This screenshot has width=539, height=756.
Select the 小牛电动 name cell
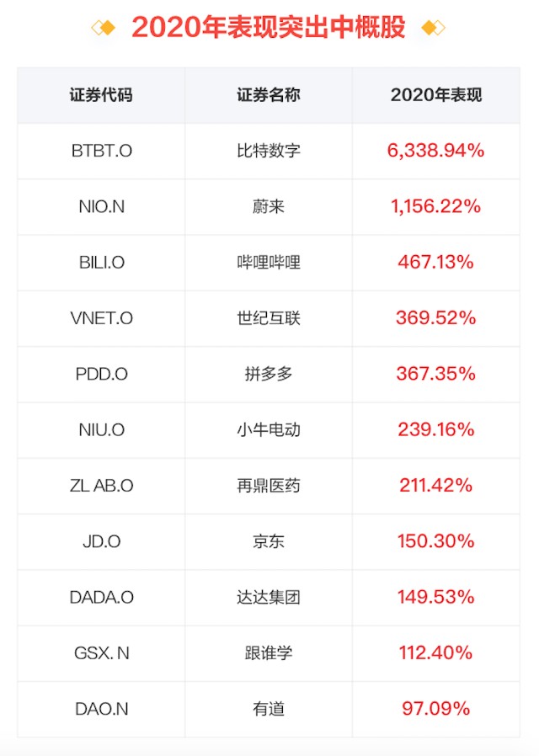click(269, 430)
